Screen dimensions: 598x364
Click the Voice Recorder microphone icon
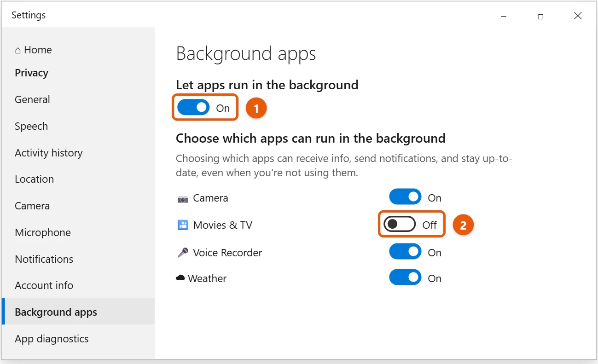183,253
